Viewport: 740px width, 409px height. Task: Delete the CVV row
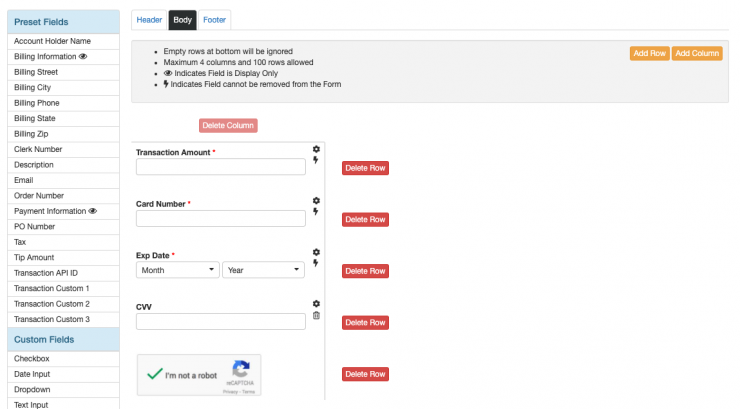[x=365, y=323]
